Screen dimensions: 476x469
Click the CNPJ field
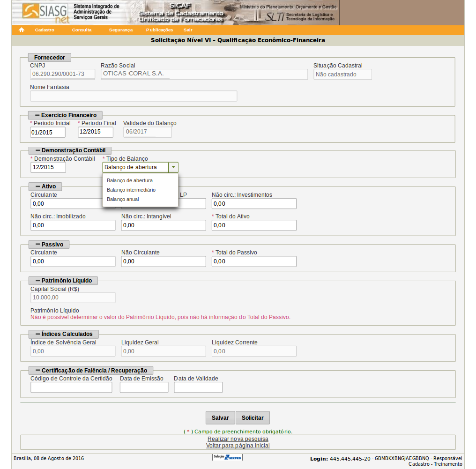pyautogui.click(x=62, y=74)
